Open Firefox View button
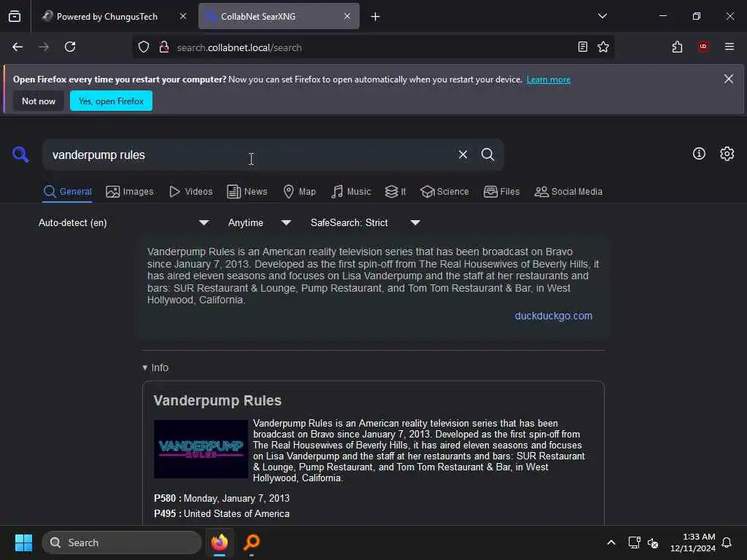The height and width of the screenshot is (560, 747). (x=15, y=16)
